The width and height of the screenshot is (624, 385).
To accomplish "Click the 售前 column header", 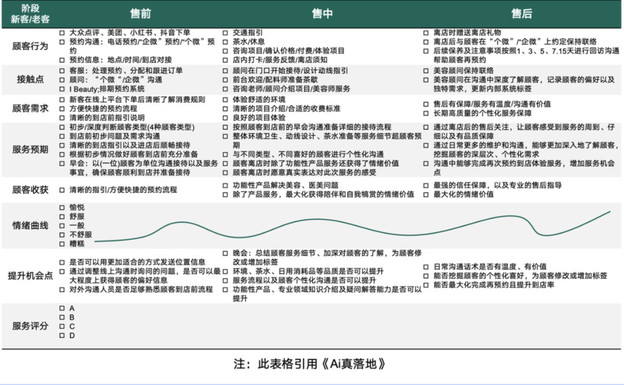I will tap(140, 14).
